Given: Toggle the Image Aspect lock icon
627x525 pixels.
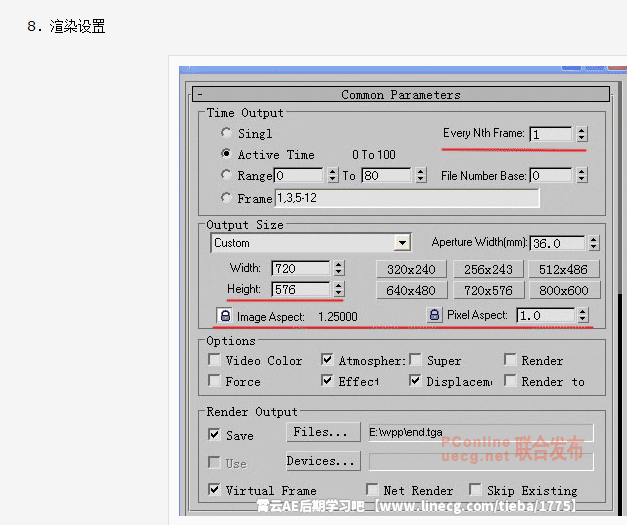Looking at the screenshot, I should (225, 315).
